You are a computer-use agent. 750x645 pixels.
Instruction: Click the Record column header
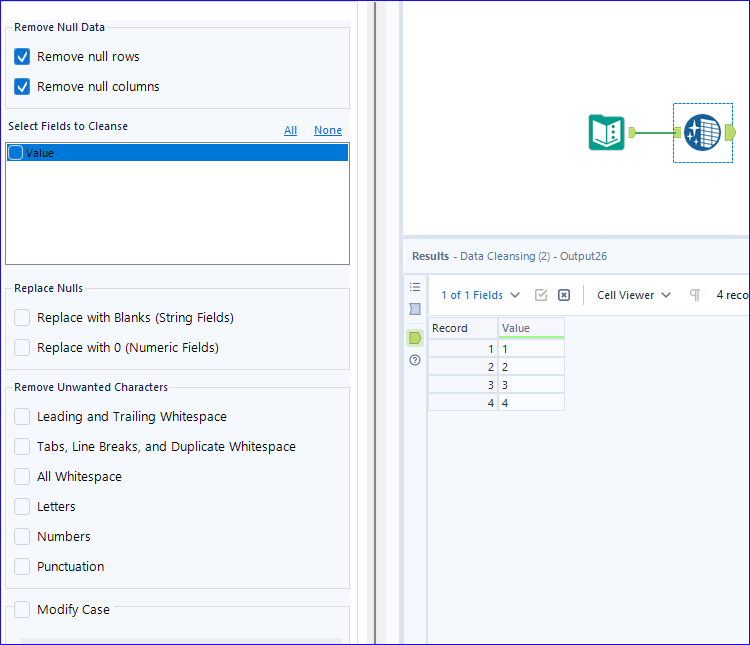(463, 328)
